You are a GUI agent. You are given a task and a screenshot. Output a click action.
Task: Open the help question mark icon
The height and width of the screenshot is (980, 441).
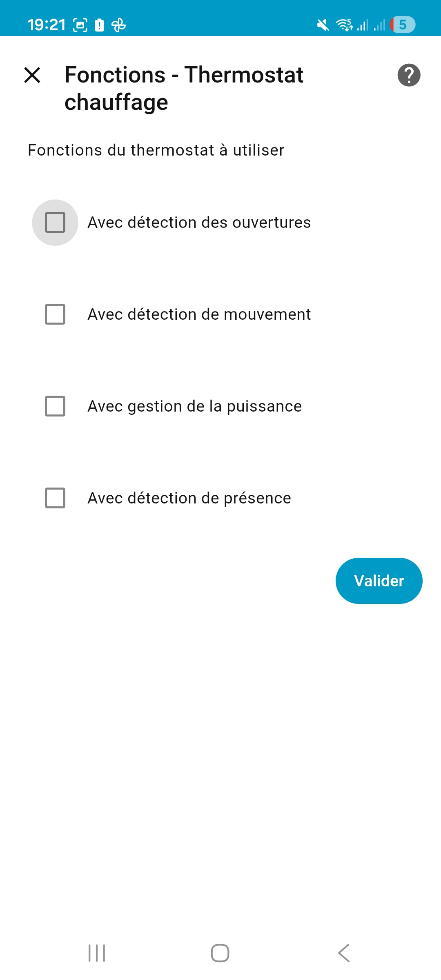[409, 75]
